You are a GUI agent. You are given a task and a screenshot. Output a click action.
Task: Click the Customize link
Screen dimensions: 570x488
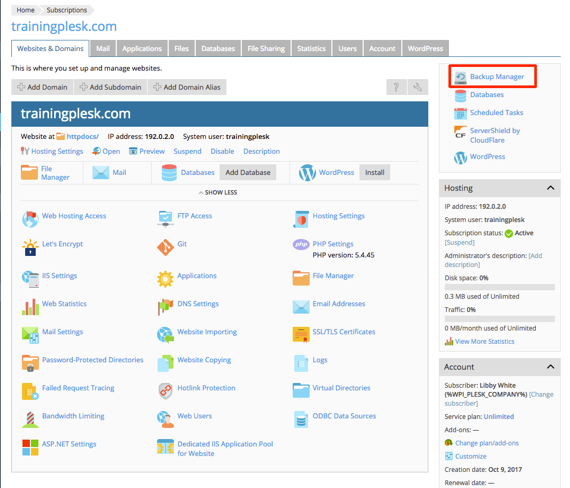coord(471,456)
